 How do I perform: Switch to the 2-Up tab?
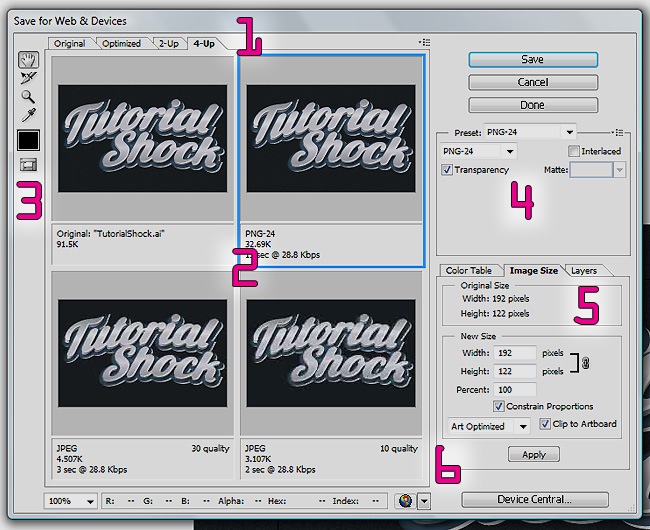coord(168,43)
